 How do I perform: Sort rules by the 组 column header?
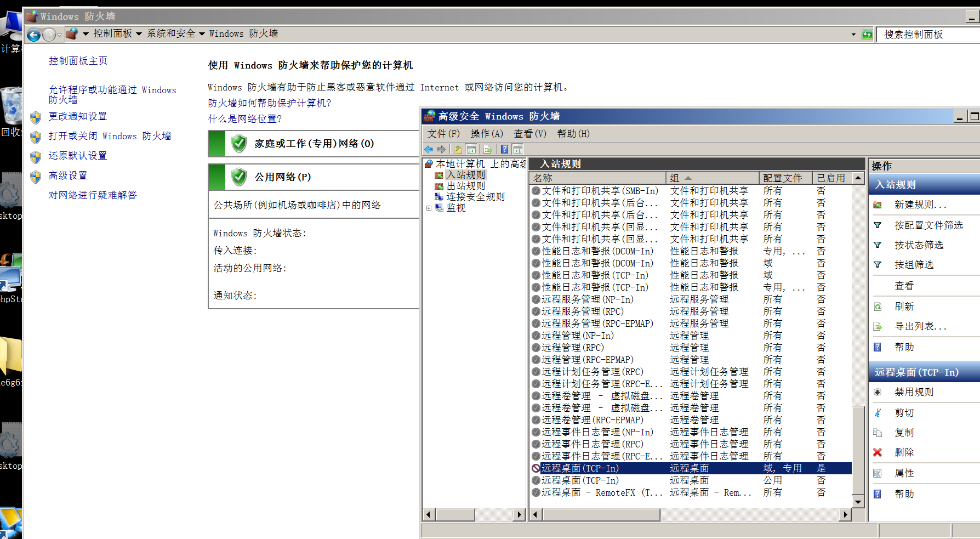coord(713,178)
